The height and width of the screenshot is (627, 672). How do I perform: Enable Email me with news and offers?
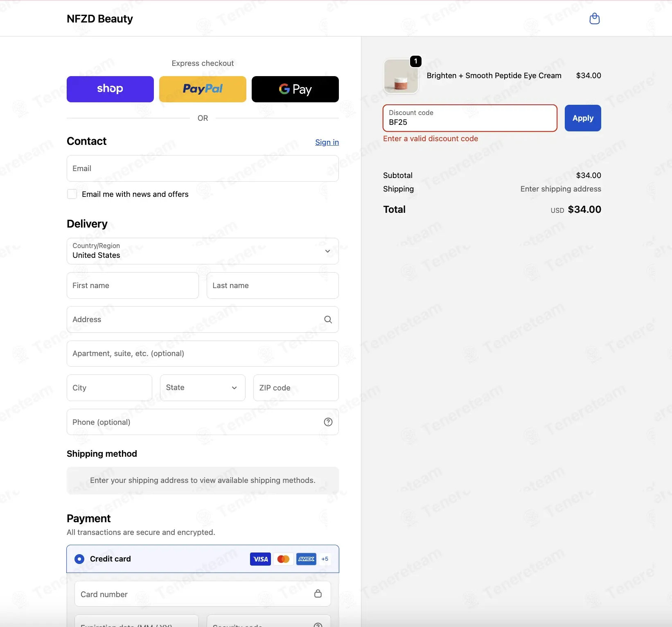coord(72,194)
